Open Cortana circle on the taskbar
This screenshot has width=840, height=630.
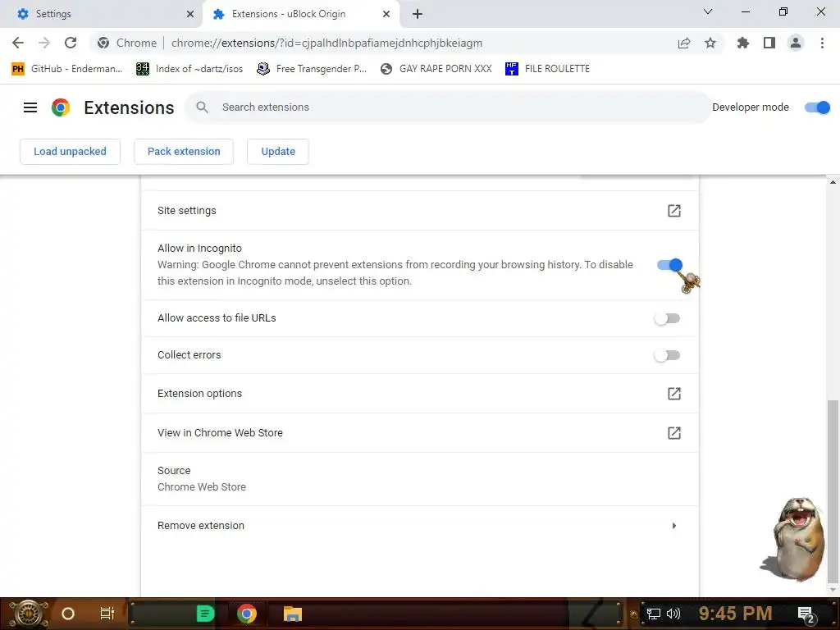[68, 614]
